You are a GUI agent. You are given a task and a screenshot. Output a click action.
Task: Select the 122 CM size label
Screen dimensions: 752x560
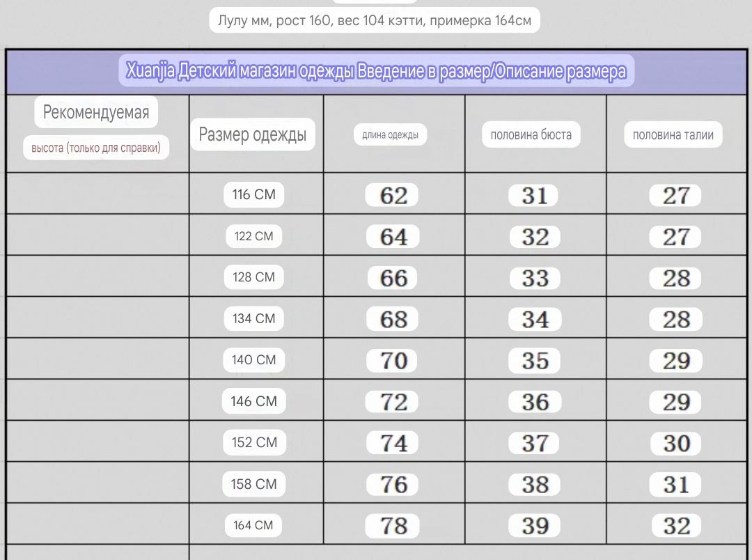(253, 236)
